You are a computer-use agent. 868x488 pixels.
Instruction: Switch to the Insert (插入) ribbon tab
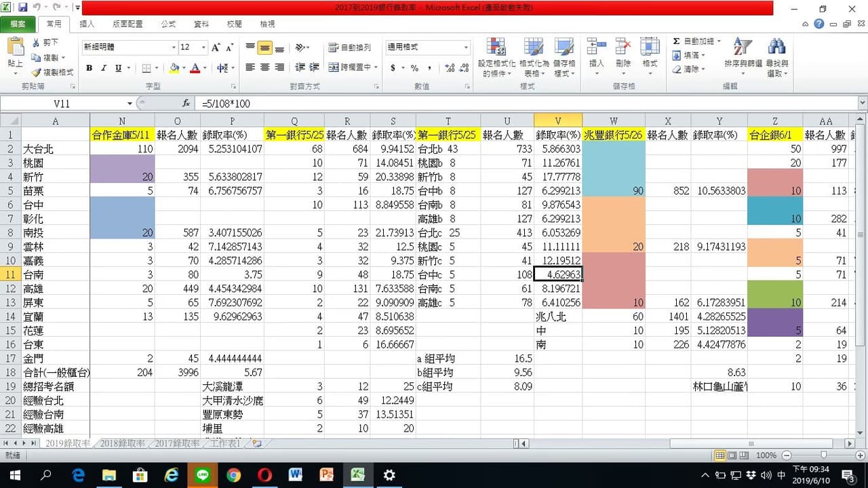point(87,24)
